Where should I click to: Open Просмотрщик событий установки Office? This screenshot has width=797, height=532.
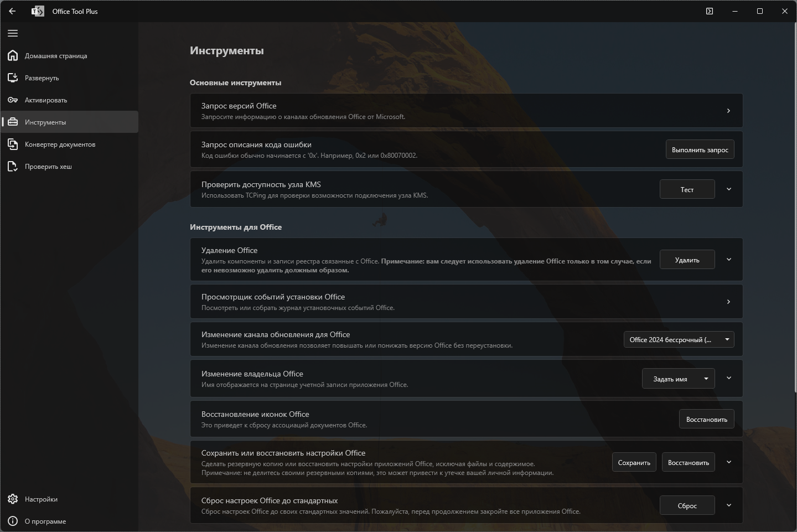click(x=465, y=302)
